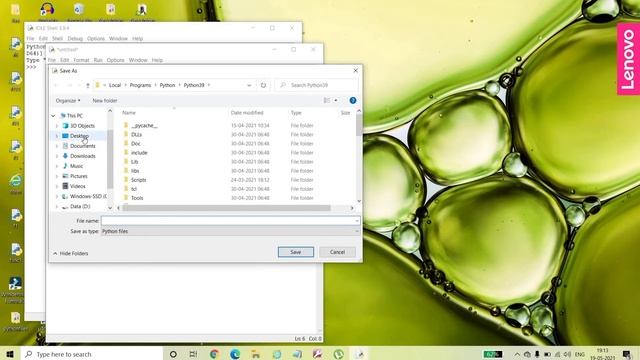
Task: Sort by the Name column header
Action: (129, 113)
